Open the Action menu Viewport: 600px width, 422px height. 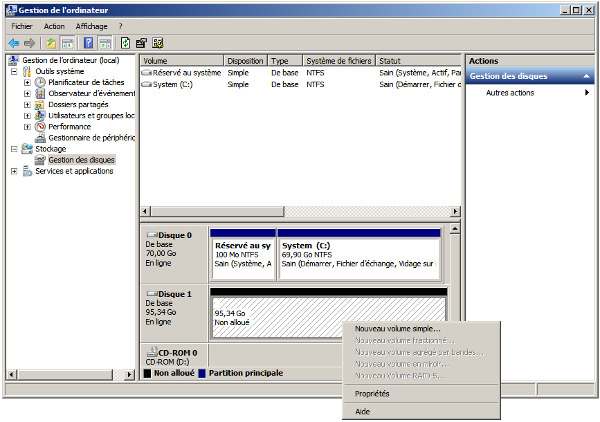[x=54, y=26]
